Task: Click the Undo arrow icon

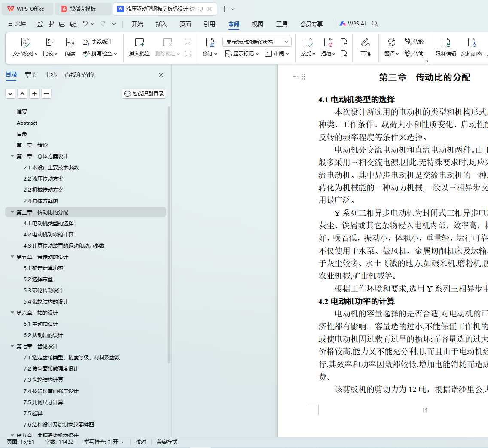Action: pos(85,24)
